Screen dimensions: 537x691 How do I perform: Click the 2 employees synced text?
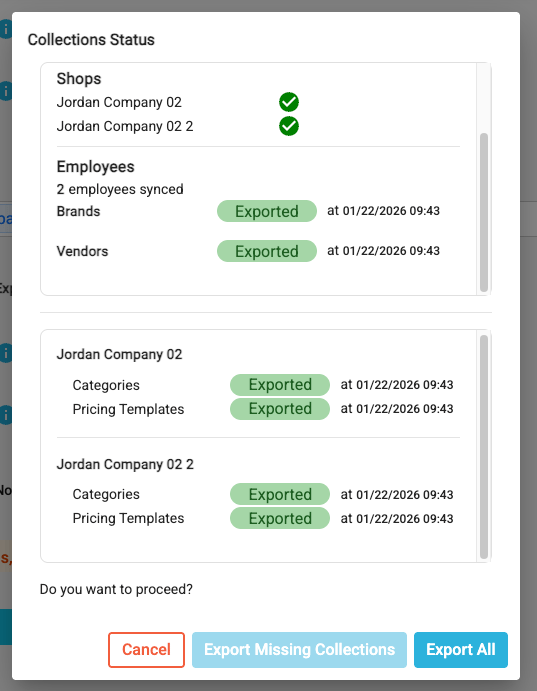click(x=120, y=189)
